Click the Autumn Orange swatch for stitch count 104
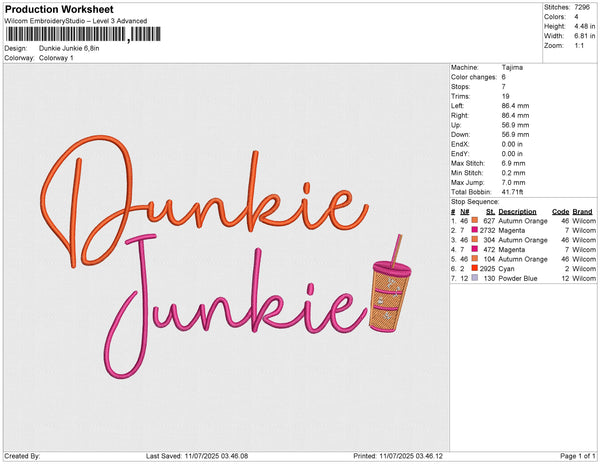Image resolution: width=600 pixels, height=464 pixels. point(475,259)
